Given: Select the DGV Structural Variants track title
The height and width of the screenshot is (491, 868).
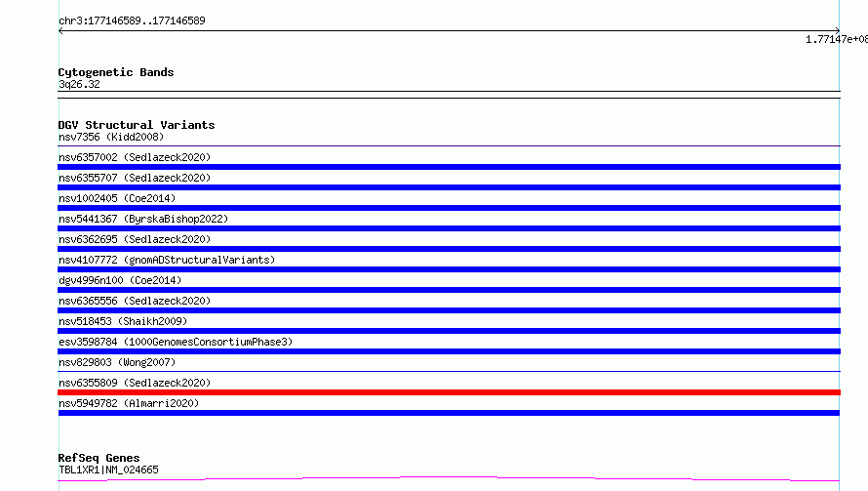Looking at the screenshot, I should 137,125.
